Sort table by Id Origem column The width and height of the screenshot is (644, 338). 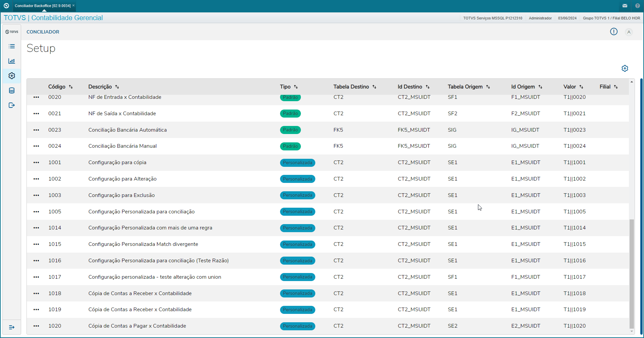540,87
